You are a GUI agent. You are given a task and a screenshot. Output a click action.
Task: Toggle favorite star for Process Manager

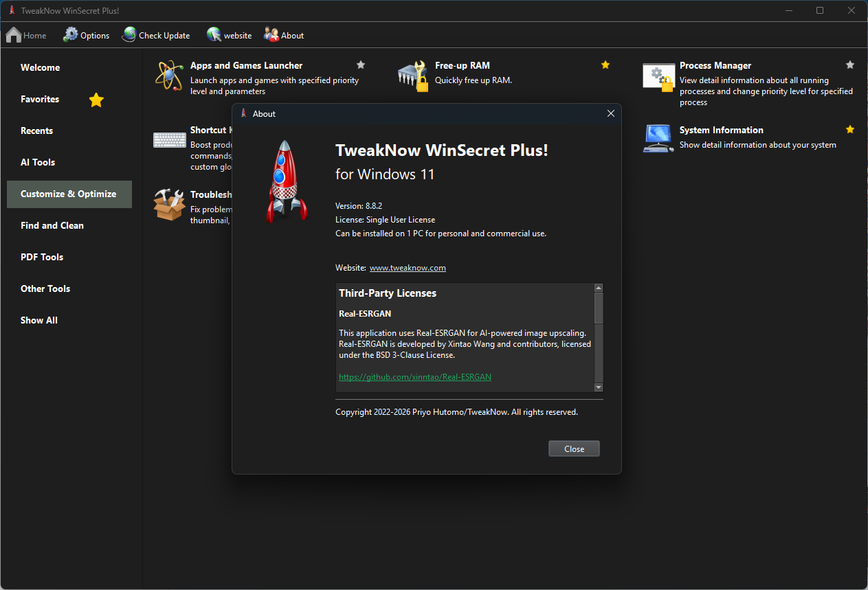click(850, 65)
